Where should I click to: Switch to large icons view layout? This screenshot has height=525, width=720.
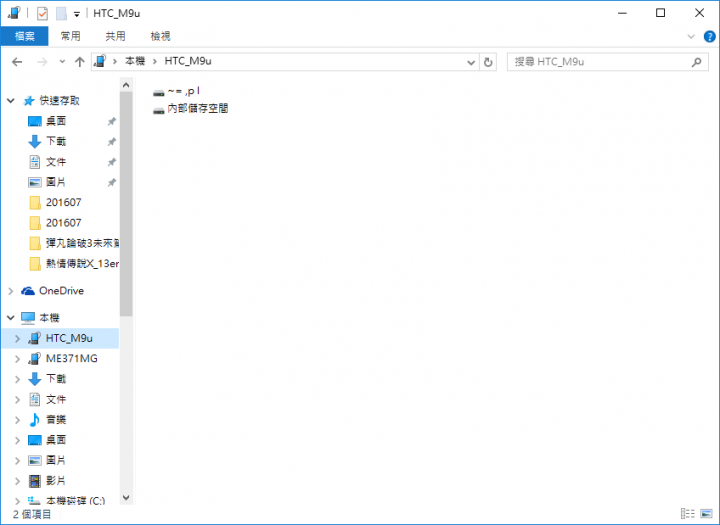coord(706,514)
